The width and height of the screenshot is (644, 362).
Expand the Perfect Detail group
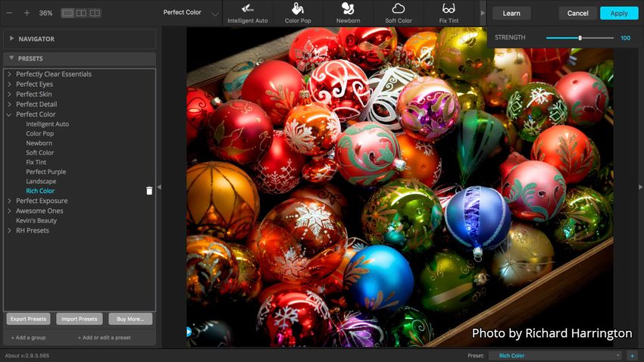pos(9,105)
